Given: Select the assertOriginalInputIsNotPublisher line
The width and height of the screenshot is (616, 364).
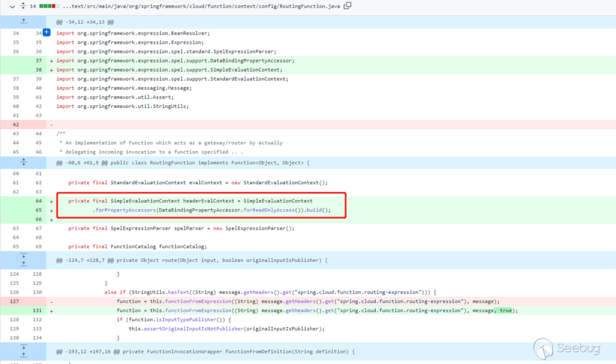Looking at the screenshot, I should [x=226, y=329].
